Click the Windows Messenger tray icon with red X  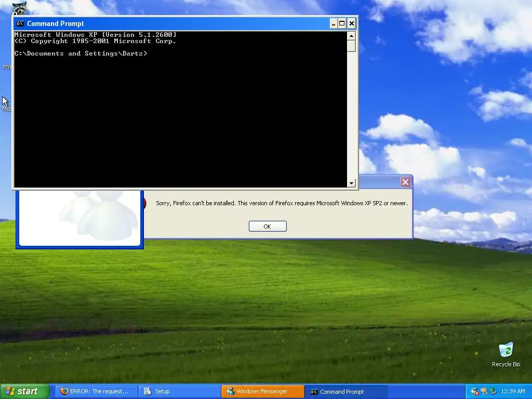point(474,391)
